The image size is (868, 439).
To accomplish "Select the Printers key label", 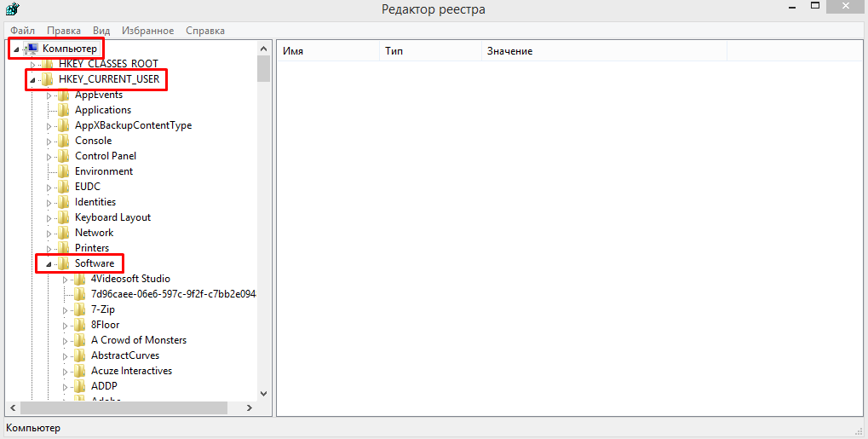I will (x=92, y=248).
